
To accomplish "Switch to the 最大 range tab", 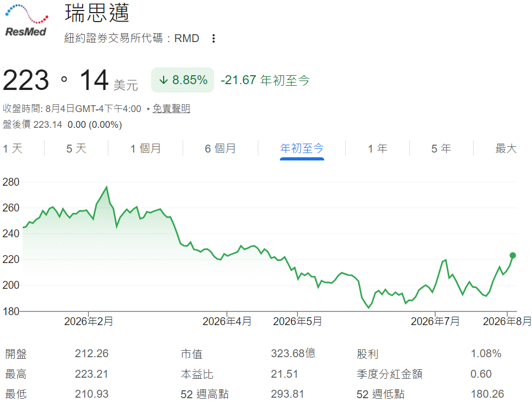I will (506, 148).
